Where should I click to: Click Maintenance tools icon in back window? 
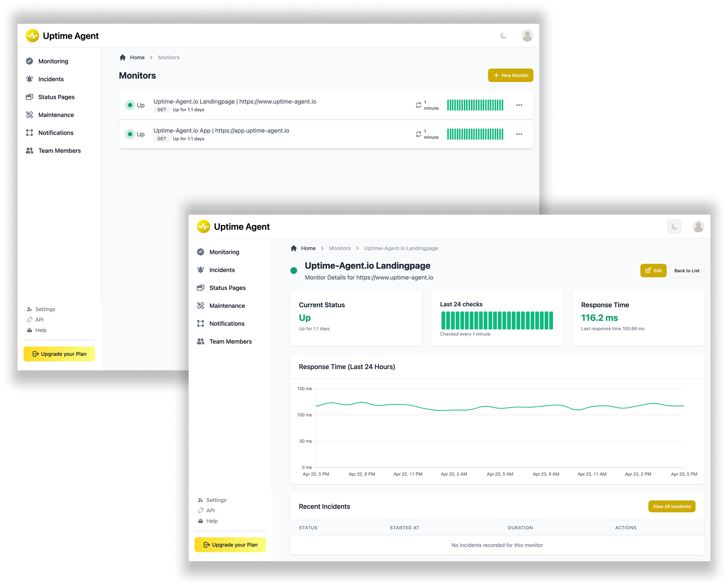pos(29,115)
